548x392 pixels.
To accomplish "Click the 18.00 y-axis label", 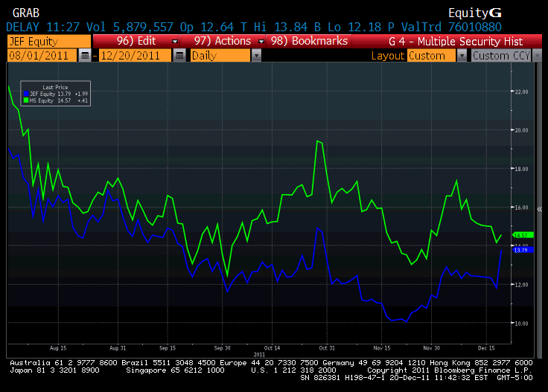I will [522, 169].
